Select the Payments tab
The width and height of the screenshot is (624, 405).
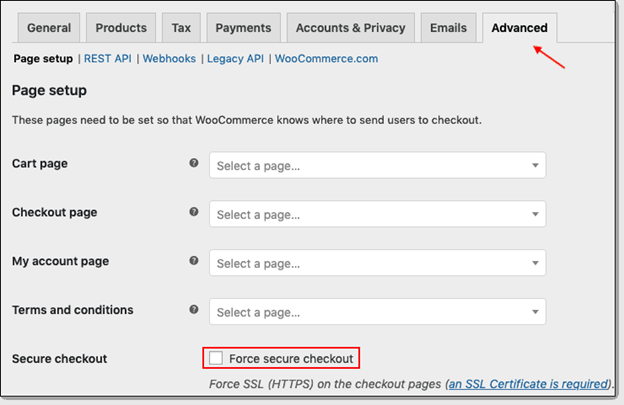point(243,28)
